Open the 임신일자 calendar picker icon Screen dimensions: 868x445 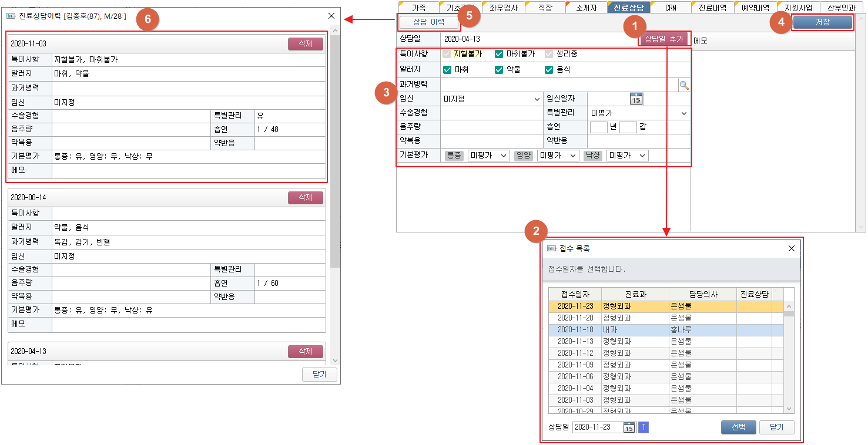(636, 99)
